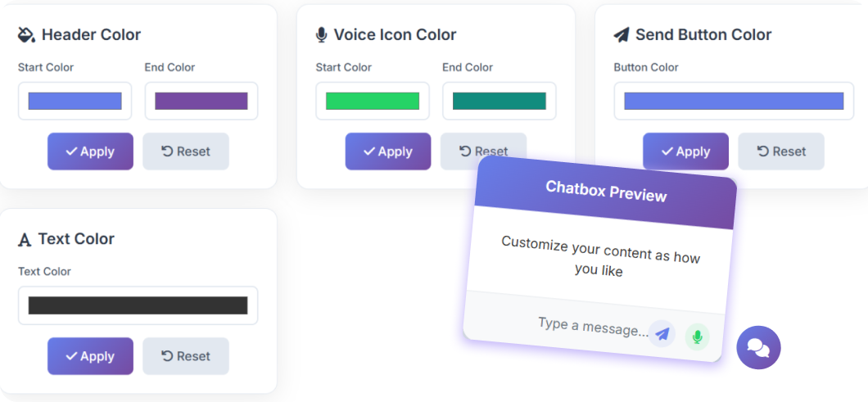Apply the Text Color settings
This screenshot has height=402, width=868.
90,356
